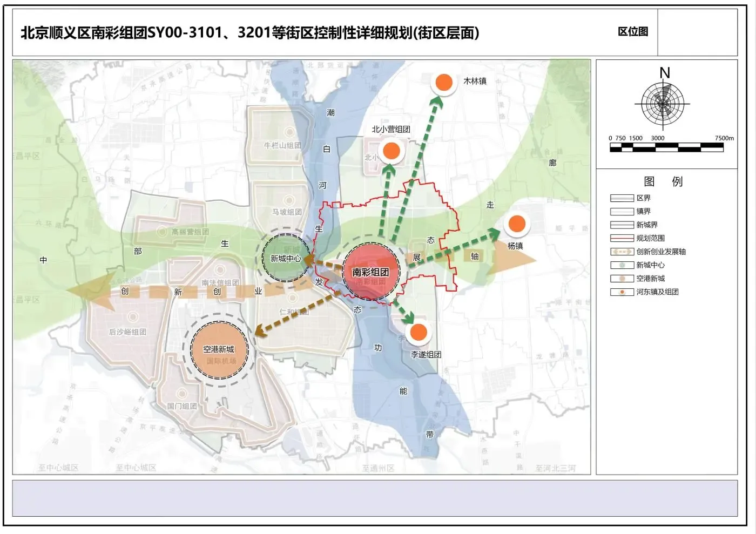The image size is (756, 534).
Task: Select the 马坡组团 marker on the map
Action: point(289,201)
